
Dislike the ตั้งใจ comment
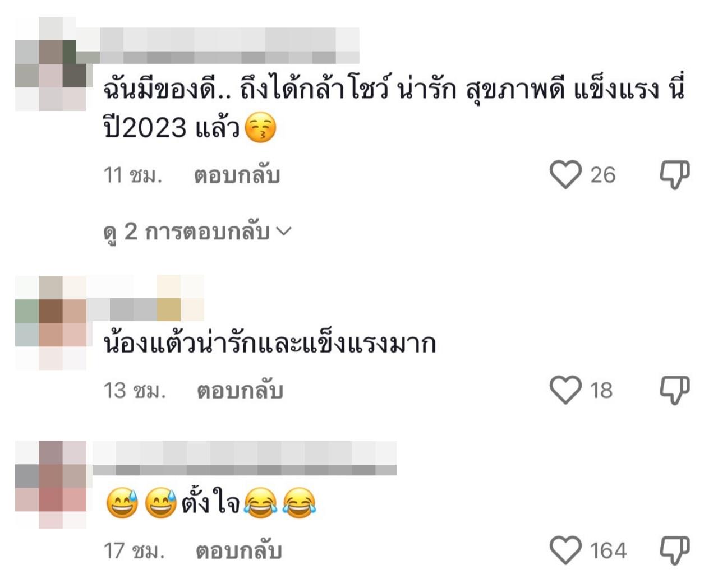tap(674, 550)
